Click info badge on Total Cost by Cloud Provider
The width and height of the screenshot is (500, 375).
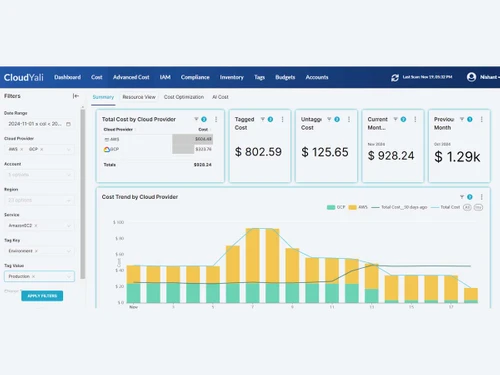(204, 119)
